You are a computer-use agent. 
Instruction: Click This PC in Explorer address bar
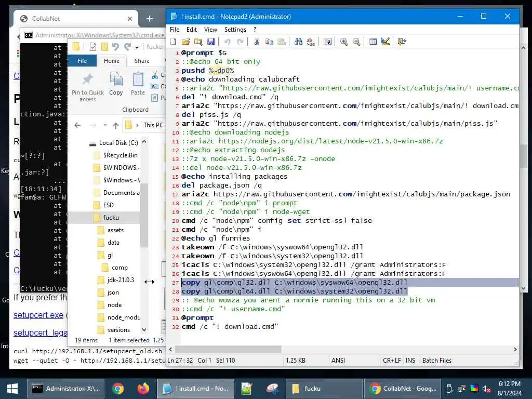pos(153,125)
